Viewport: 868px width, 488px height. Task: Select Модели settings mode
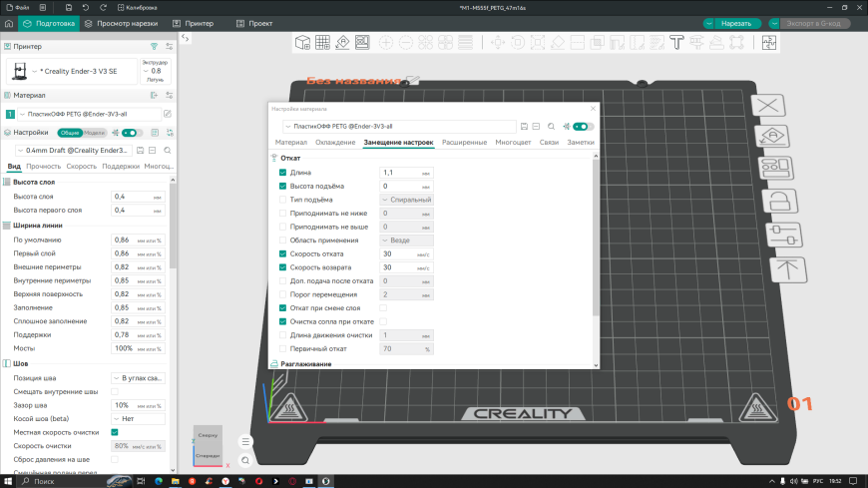(94, 133)
